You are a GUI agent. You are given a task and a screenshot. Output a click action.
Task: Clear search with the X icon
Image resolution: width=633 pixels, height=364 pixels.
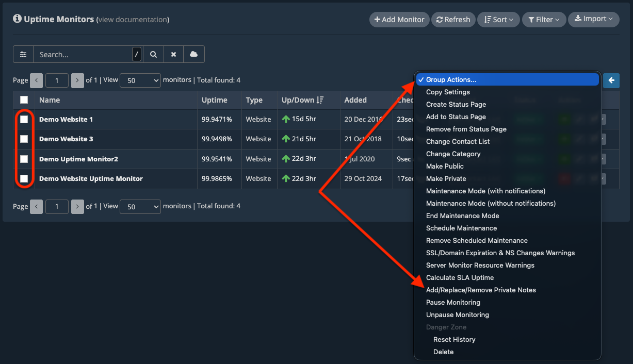click(174, 54)
